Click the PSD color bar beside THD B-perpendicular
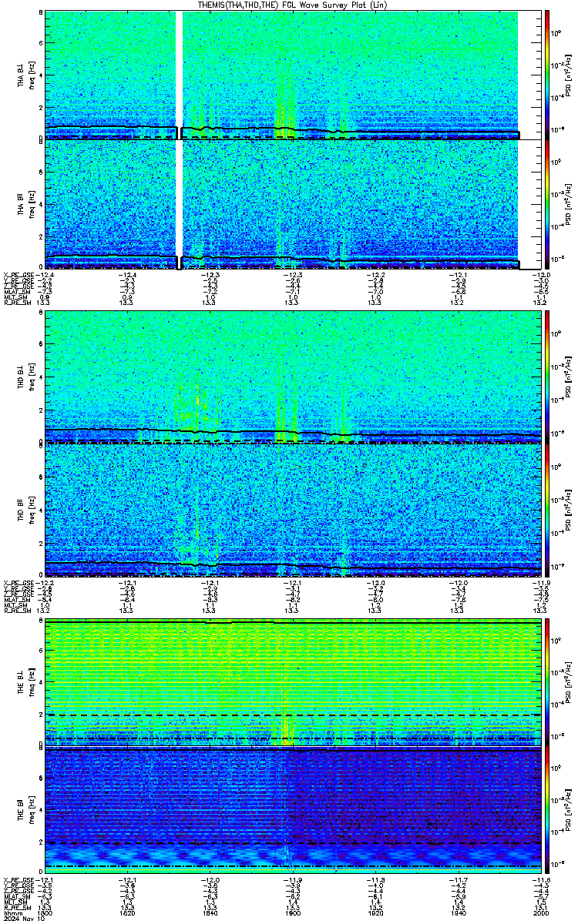 546,378
